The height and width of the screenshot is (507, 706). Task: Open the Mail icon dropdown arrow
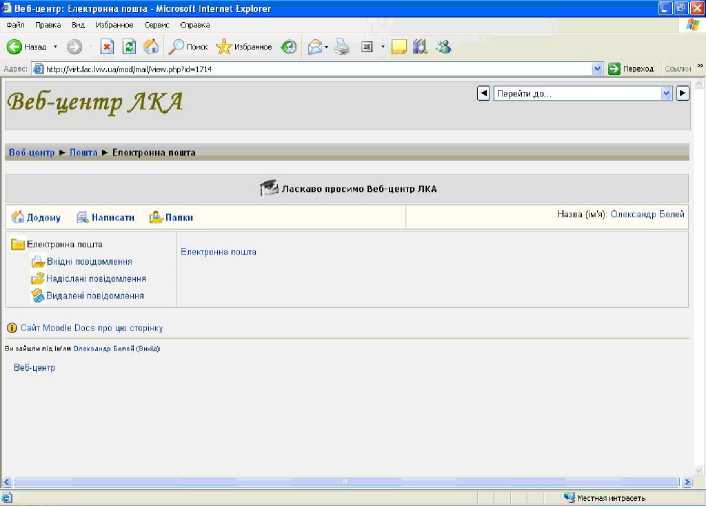[x=326, y=47]
